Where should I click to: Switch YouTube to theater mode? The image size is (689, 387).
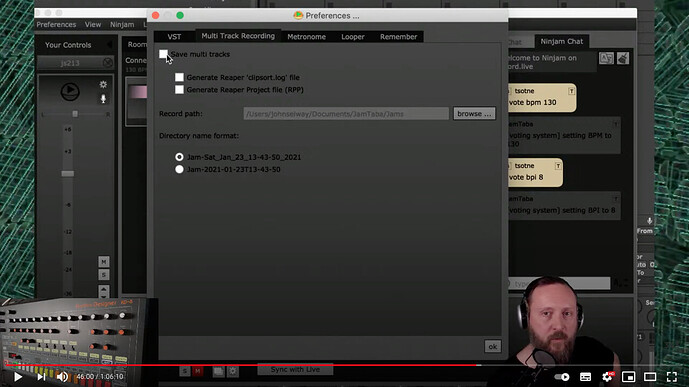650,377
